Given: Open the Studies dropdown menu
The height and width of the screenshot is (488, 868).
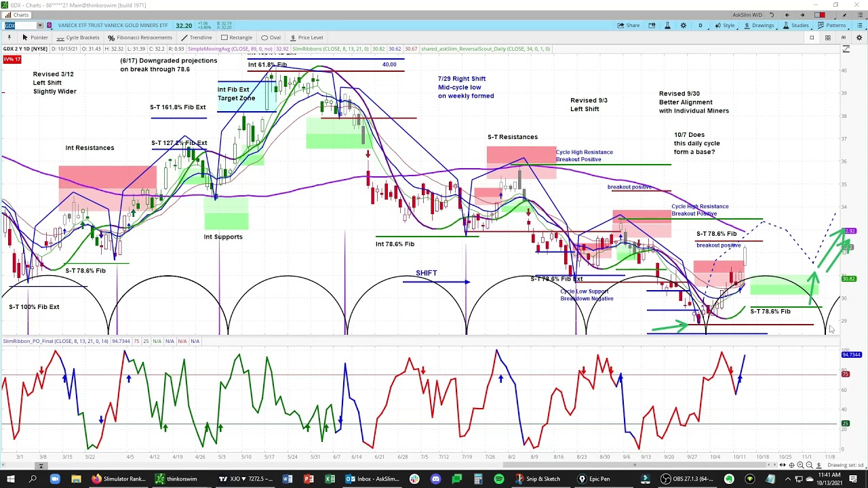Looking at the screenshot, I should 796,26.
